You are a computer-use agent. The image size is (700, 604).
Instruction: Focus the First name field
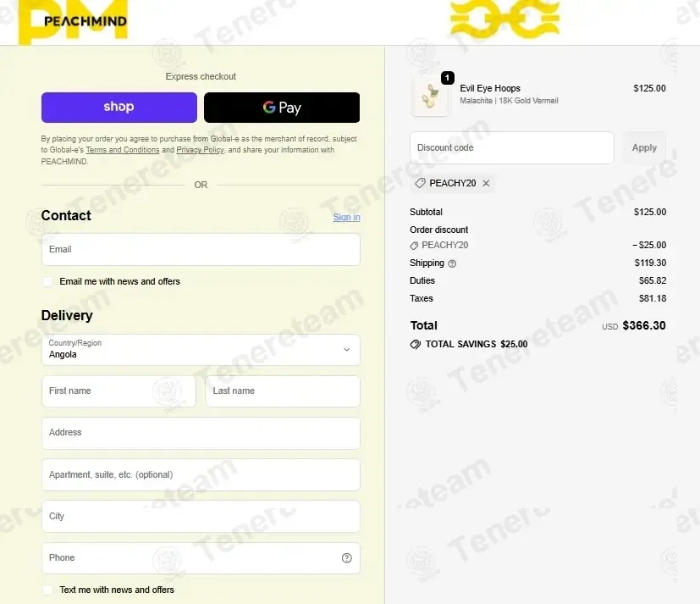point(119,391)
